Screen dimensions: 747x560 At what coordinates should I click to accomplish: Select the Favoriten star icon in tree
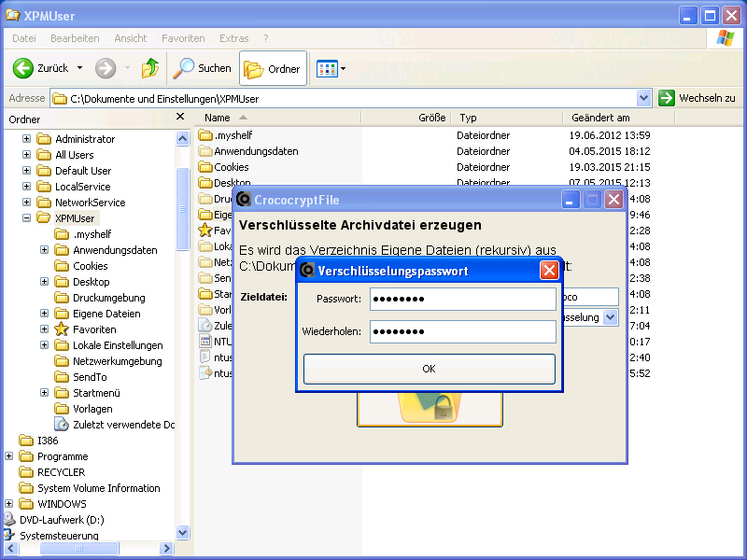coord(62,329)
